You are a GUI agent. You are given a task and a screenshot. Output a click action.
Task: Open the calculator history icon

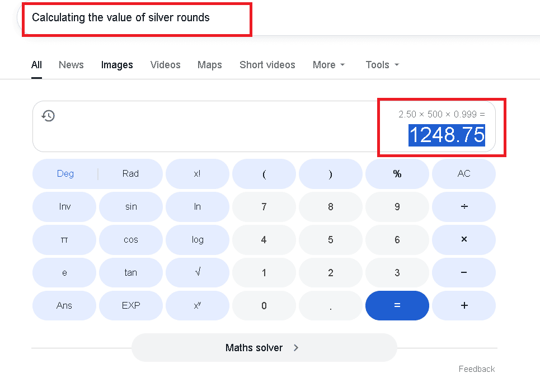(x=49, y=116)
